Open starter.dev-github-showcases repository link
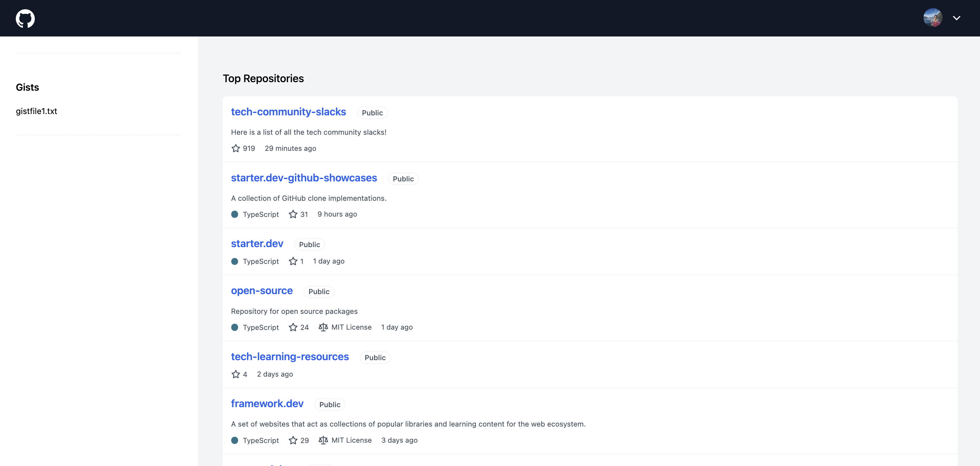This screenshot has height=466, width=980. tap(303, 178)
